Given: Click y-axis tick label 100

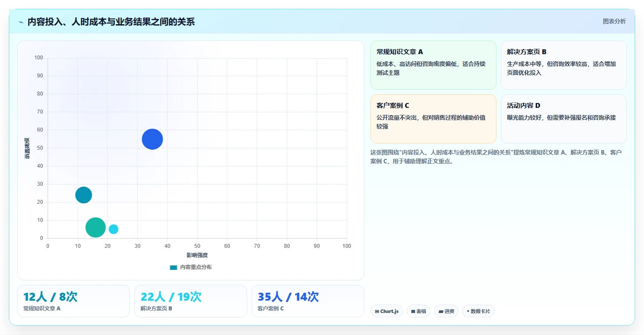Looking at the screenshot, I should pos(39,58).
